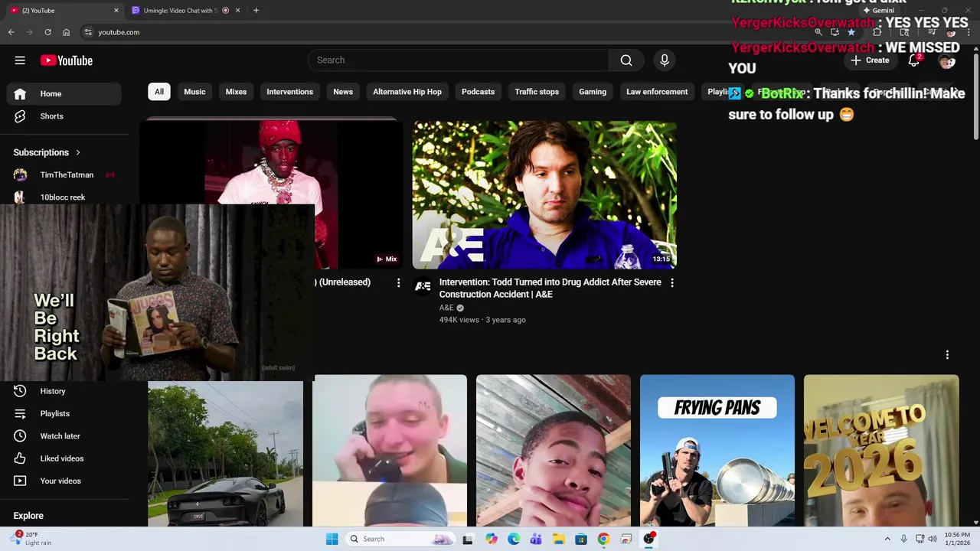This screenshot has height=551, width=980.
Task: Open Microsoft Store from taskbar
Action: point(581,539)
